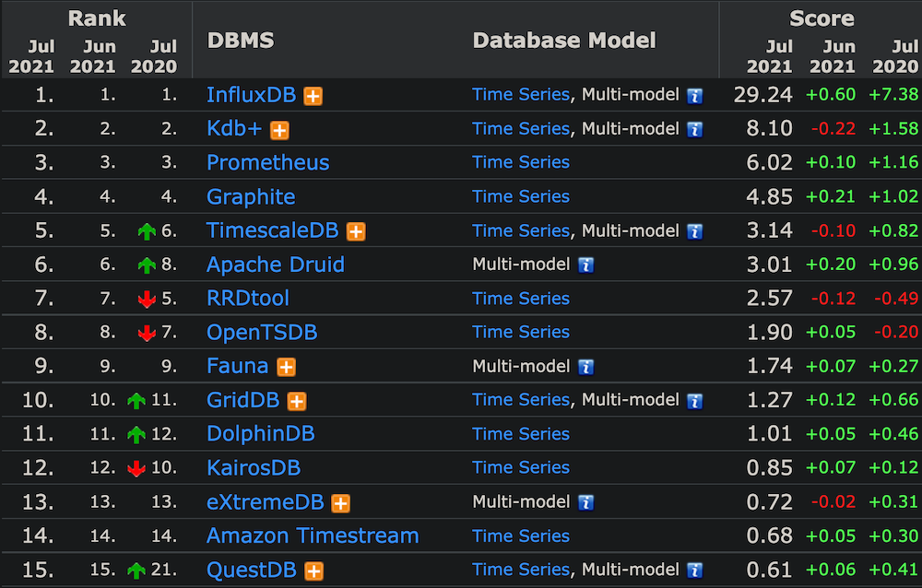
Task: Click Time Series link in Prometheus row
Action: pyautogui.click(x=521, y=162)
